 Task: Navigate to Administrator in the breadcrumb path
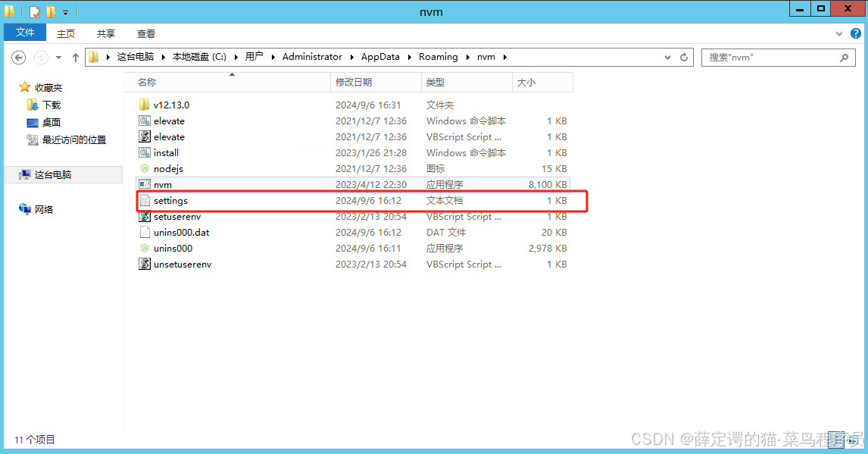pyautogui.click(x=312, y=56)
